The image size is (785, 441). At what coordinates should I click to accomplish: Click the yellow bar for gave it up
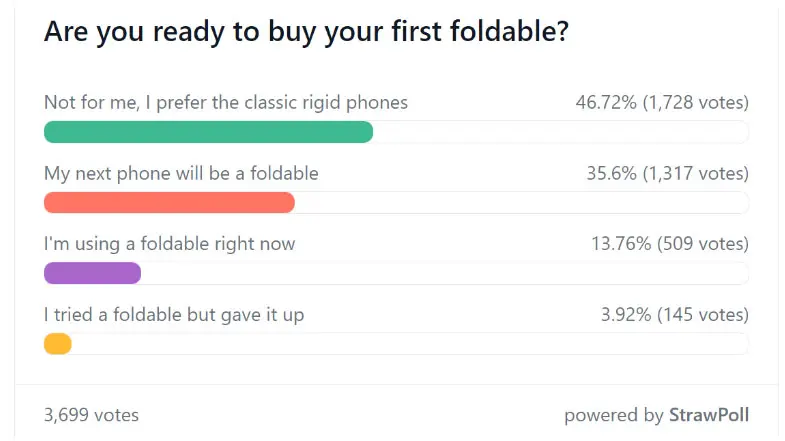pos(58,344)
